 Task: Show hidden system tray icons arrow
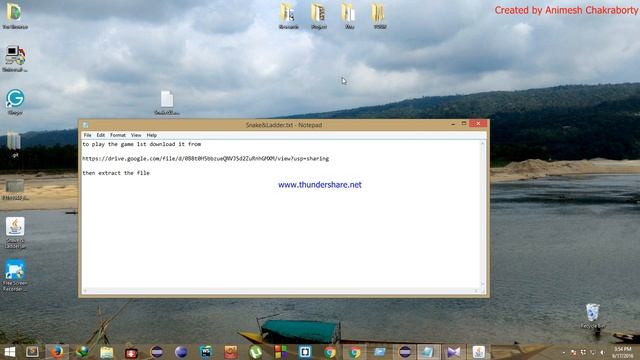click(x=564, y=353)
